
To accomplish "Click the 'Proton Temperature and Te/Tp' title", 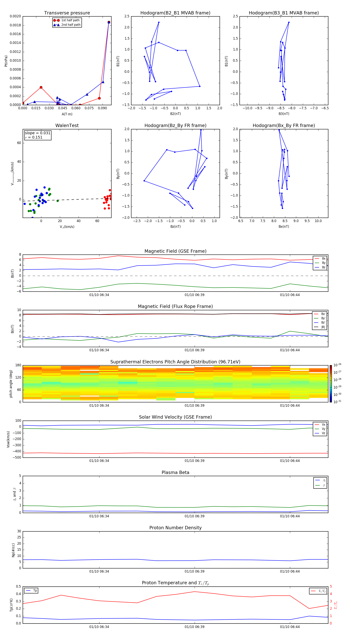I will pos(175,583).
